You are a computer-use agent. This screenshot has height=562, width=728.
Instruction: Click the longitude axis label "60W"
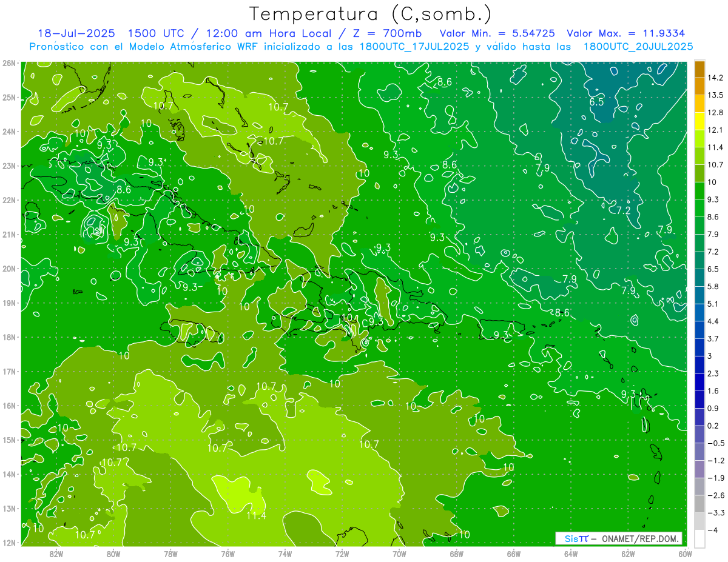686,554
